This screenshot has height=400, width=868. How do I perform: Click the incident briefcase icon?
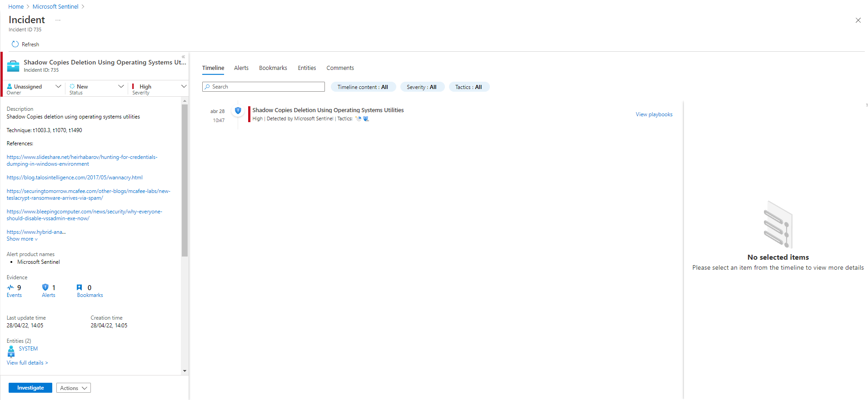[x=13, y=66]
